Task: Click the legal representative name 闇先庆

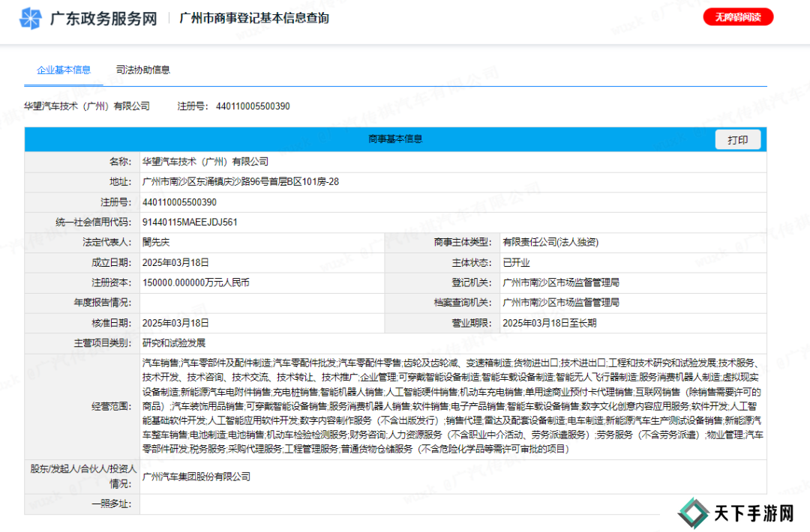Action: click(156, 243)
